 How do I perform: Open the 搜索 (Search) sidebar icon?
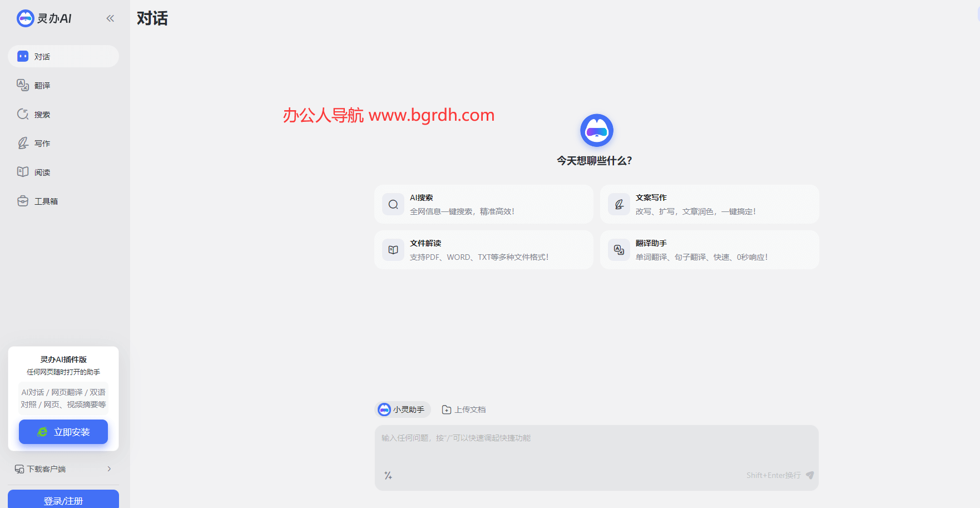tap(22, 114)
